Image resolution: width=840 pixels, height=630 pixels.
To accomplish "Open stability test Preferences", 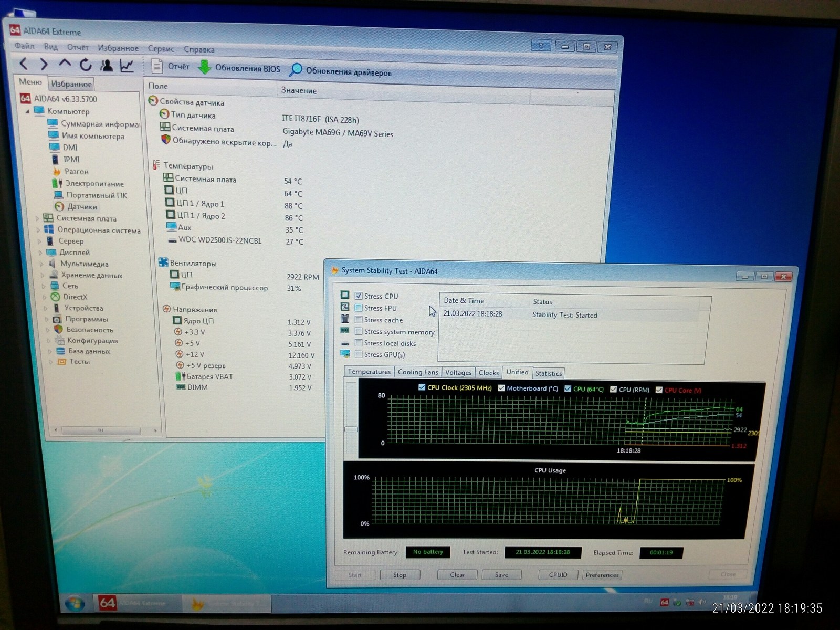I will click(x=602, y=575).
